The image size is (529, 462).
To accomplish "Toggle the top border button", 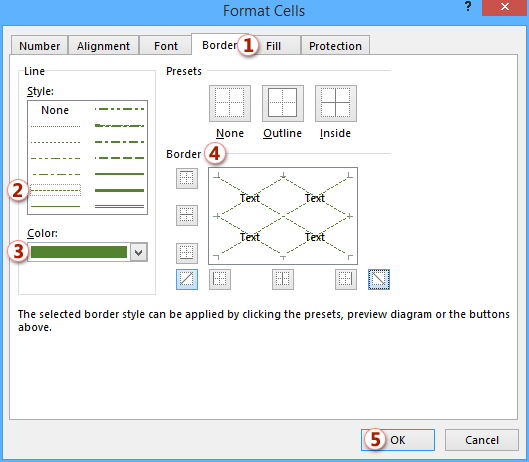I will coord(187,178).
